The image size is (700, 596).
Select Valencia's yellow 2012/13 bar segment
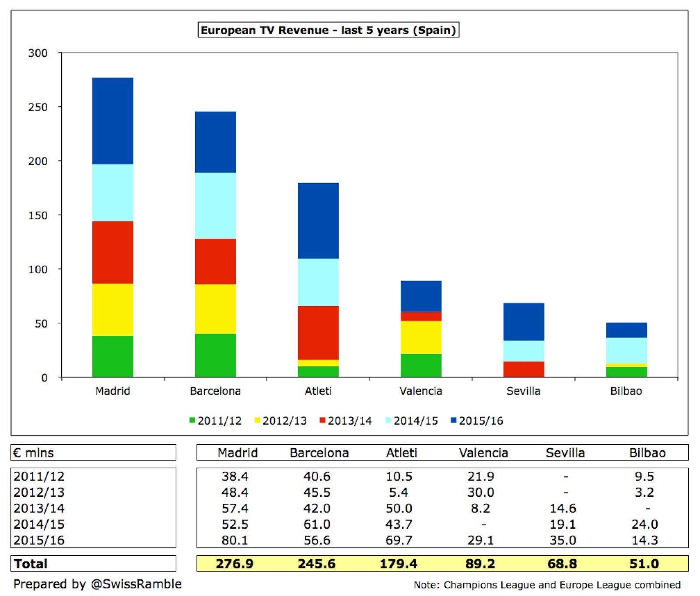tap(421, 337)
